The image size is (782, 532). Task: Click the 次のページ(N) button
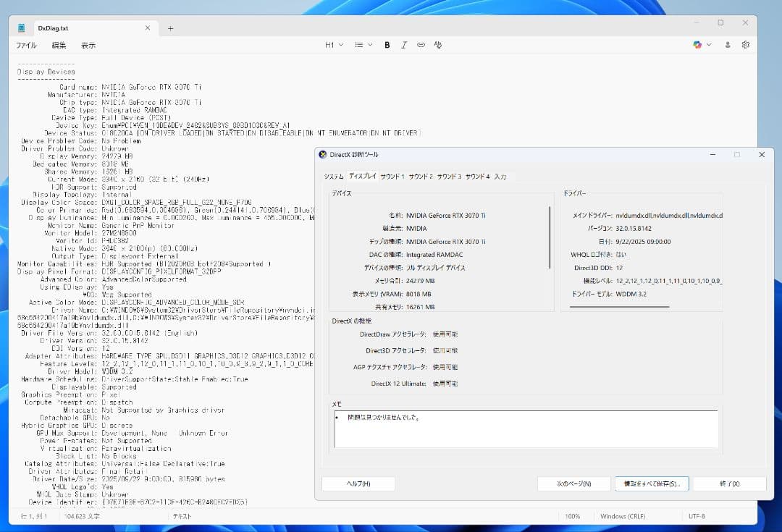coord(574,484)
